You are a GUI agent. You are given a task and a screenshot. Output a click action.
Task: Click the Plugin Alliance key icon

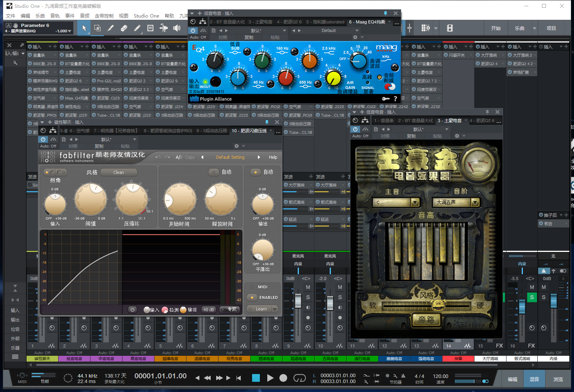tap(386, 99)
